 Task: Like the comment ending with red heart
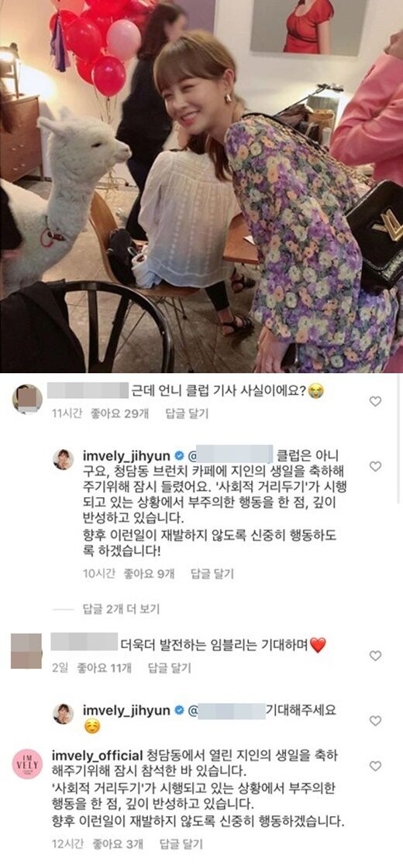pyautogui.click(x=375, y=655)
